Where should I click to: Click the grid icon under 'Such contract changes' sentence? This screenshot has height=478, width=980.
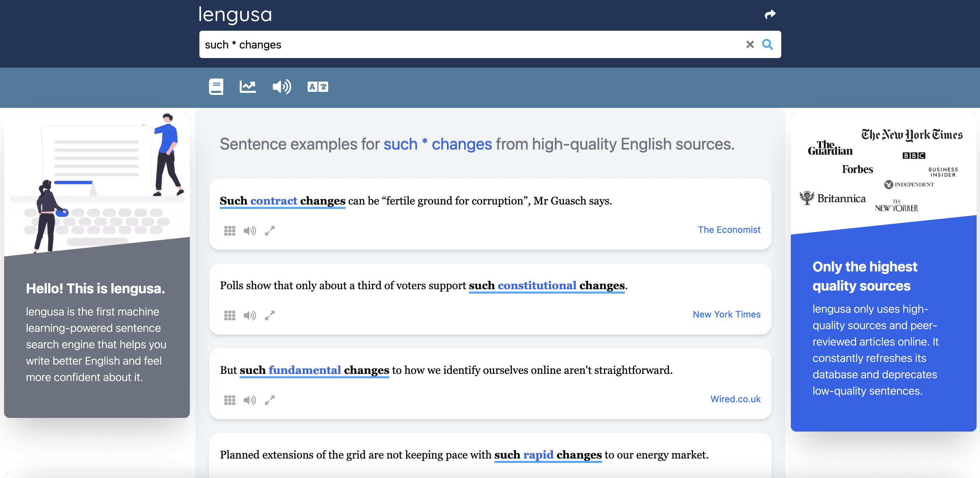click(230, 231)
